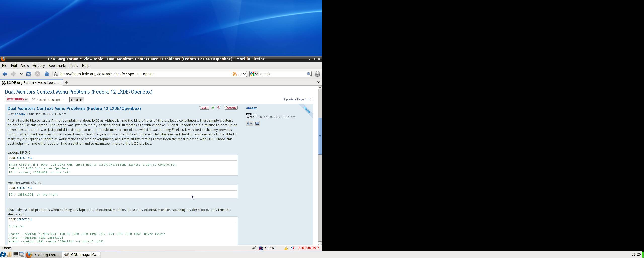The height and width of the screenshot is (258, 644).
Task: Select the LXDE.org Forum tab
Action: (32, 83)
